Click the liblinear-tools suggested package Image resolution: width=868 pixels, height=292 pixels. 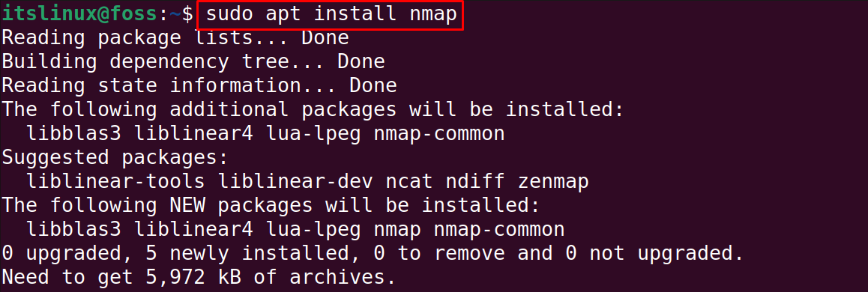115,181
